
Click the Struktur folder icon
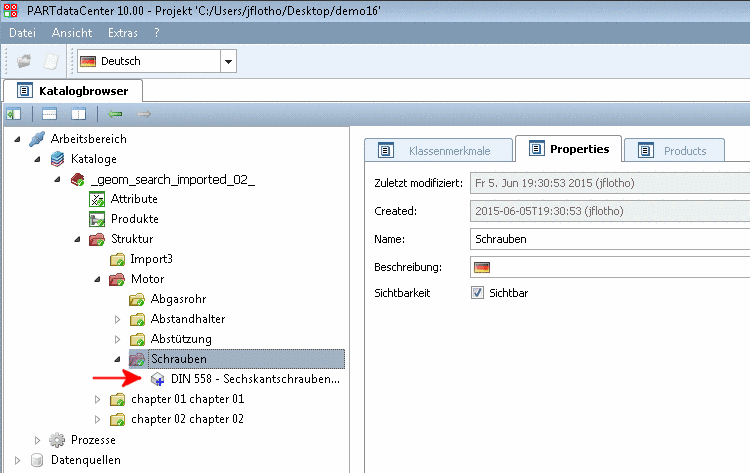pos(97,239)
